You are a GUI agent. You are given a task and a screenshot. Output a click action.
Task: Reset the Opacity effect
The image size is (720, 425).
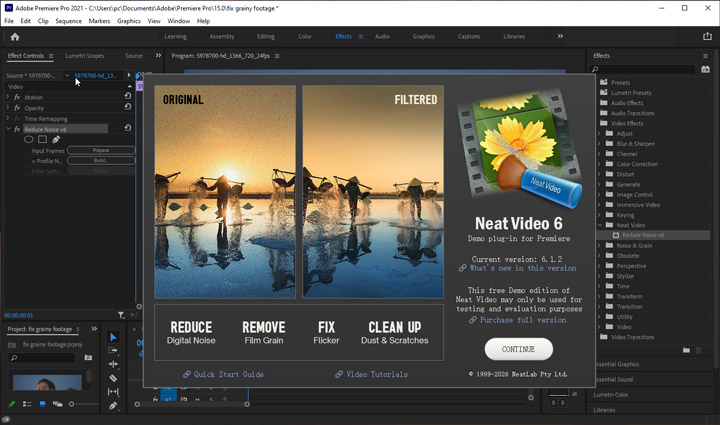[128, 106]
